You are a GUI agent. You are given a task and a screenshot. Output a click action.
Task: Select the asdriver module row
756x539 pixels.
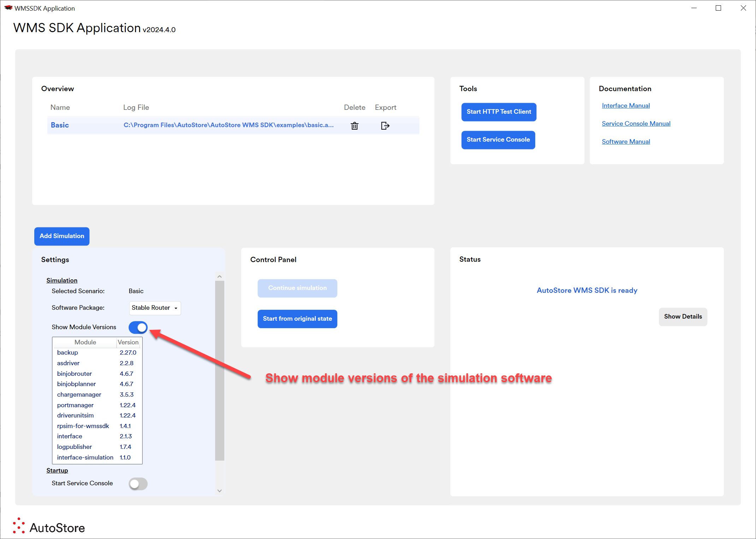coord(97,363)
